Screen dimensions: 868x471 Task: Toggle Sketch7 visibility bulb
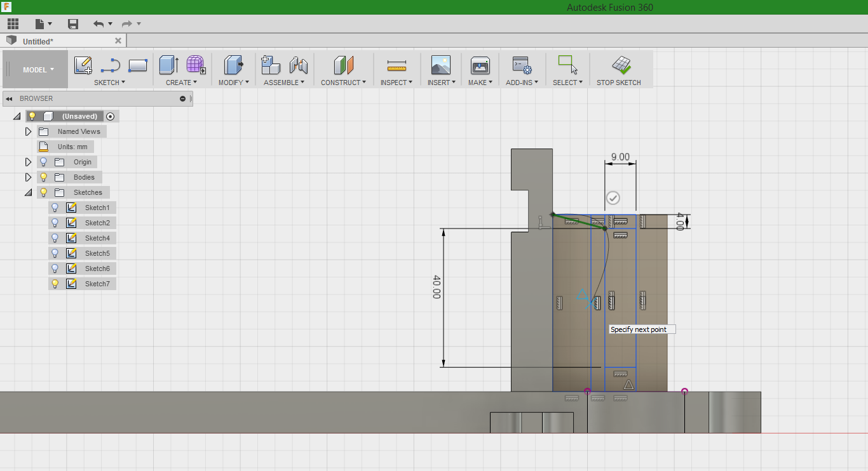tap(55, 284)
